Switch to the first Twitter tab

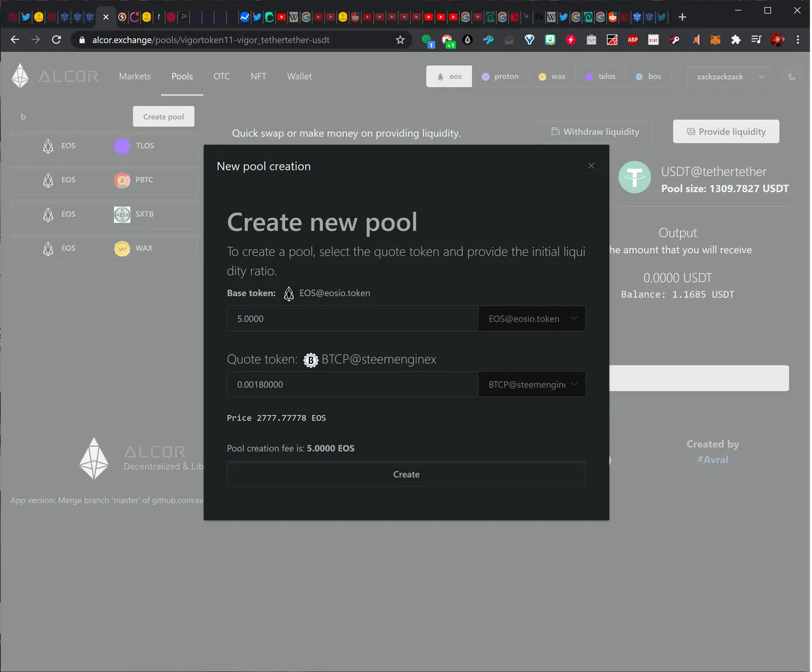(x=26, y=17)
